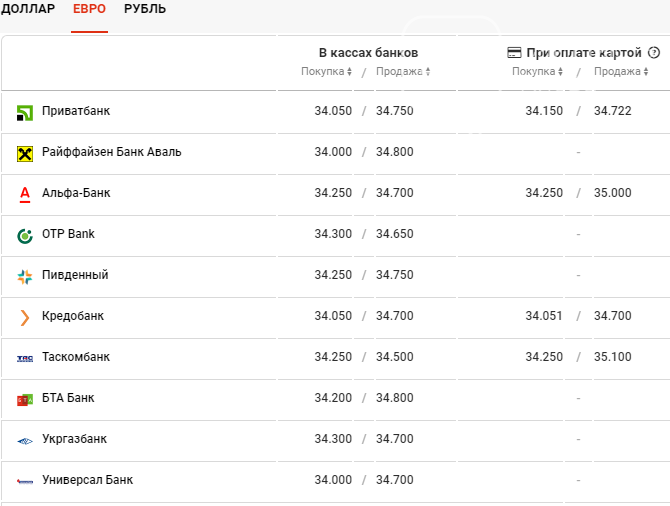Sort by Продажа under При оплате картой
The image size is (670, 506).
[x=621, y=71]
